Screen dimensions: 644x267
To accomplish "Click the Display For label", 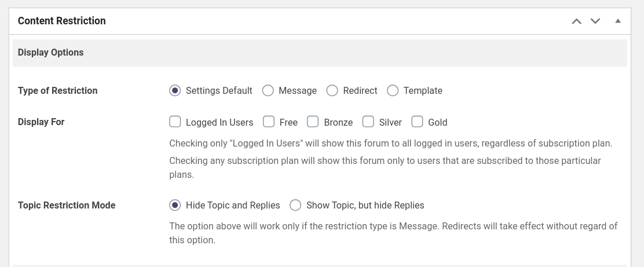I will click(x=41, y=122).
